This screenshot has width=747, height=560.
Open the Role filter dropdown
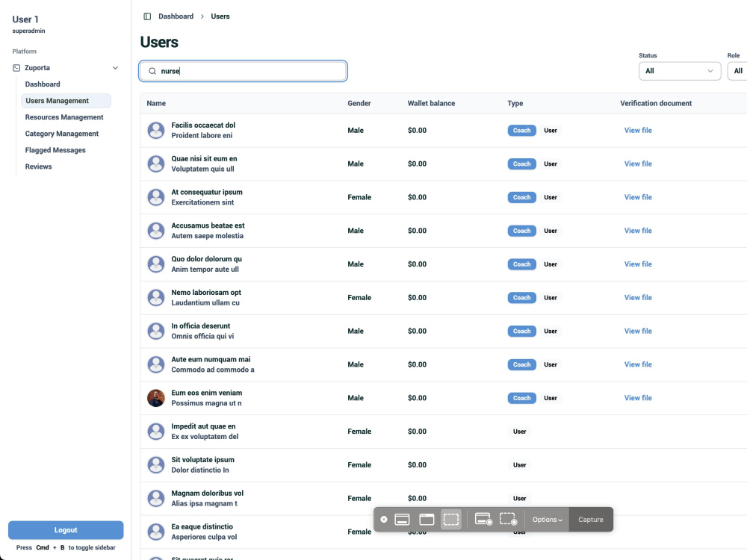737,72
